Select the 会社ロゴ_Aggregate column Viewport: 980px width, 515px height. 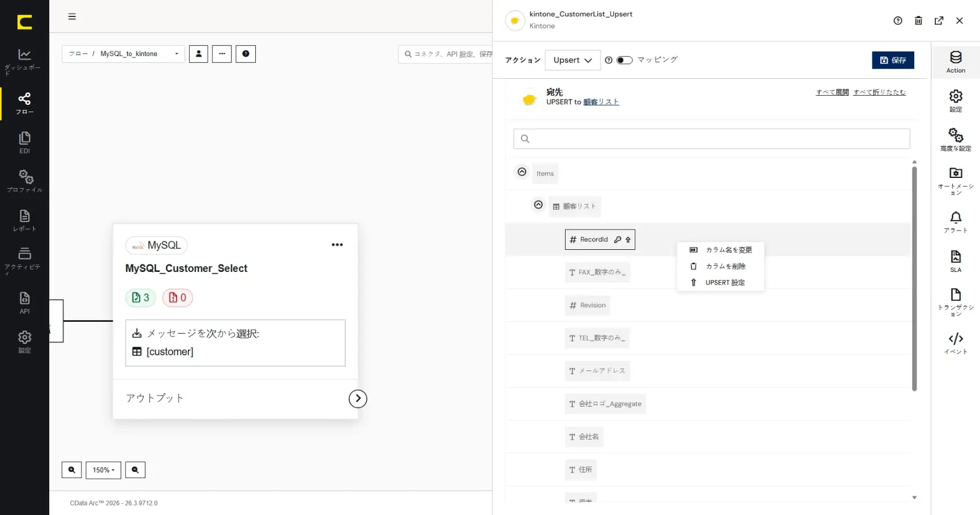(x=605, y=404)
